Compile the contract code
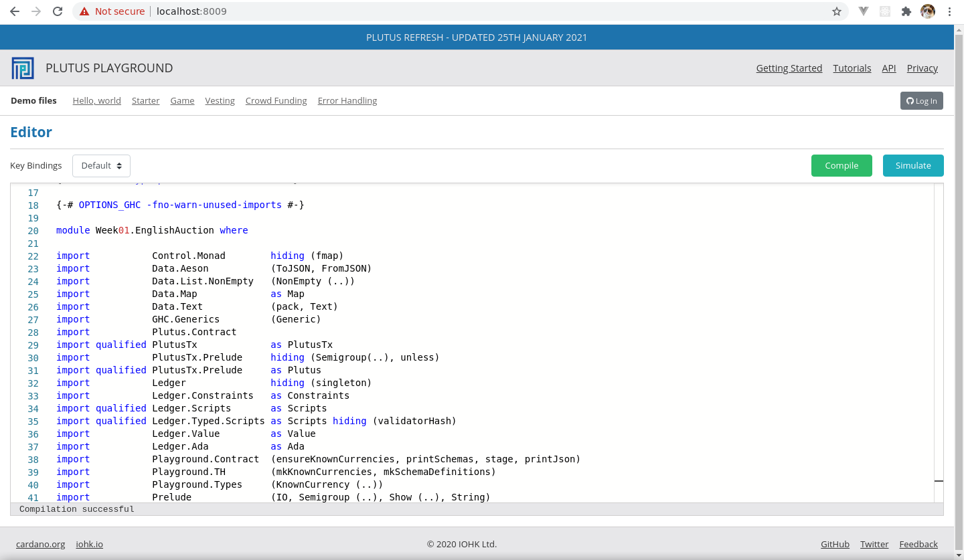Image resolution: width=964 pixels, height=560 pixels. [841, 166]
